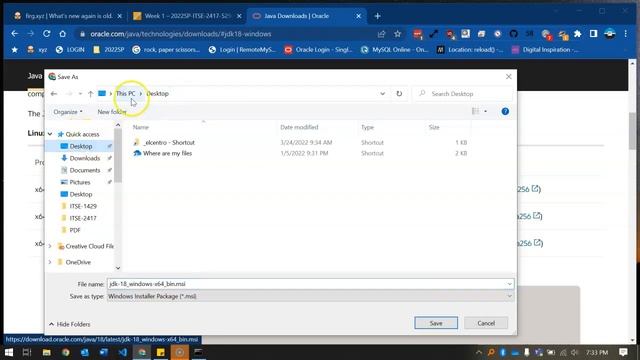Sort by the Size column

[434, 127]
